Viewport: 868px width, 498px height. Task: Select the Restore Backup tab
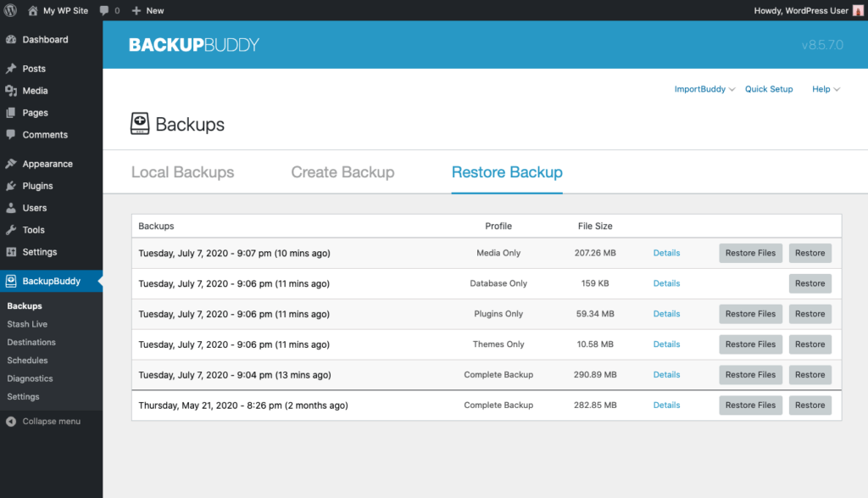507,172
